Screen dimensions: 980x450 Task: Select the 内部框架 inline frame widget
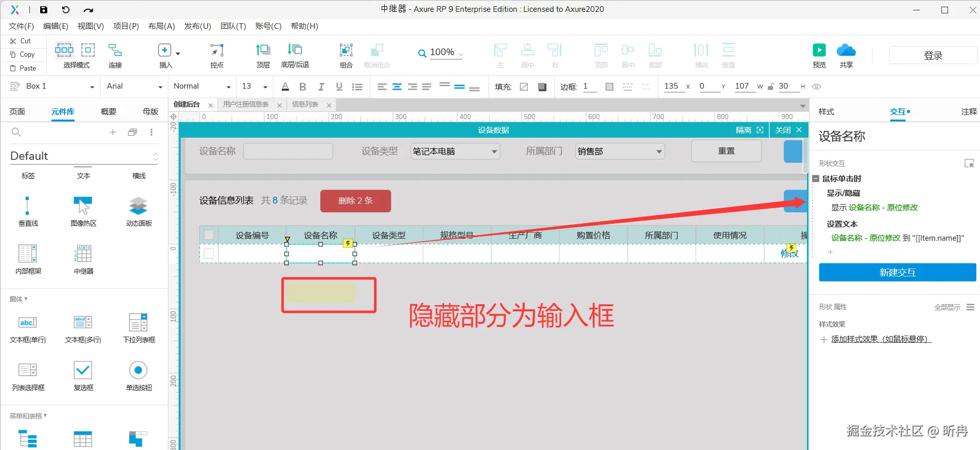coord(28,259)
